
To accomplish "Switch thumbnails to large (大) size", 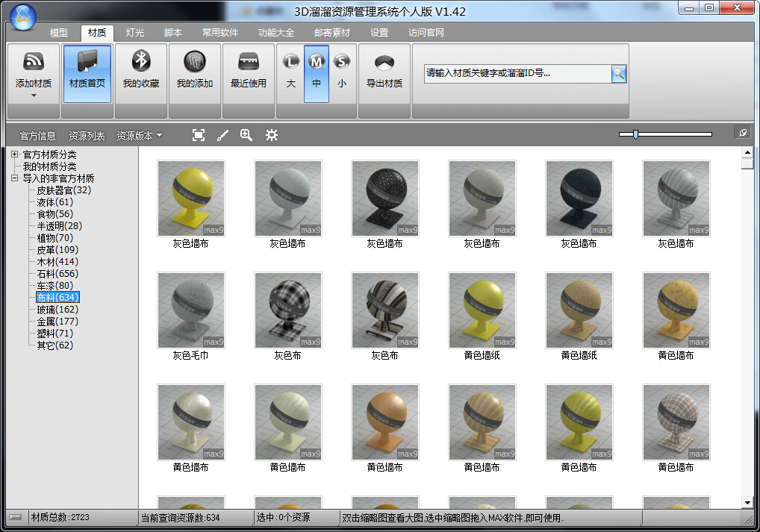I will pos(291,74).
